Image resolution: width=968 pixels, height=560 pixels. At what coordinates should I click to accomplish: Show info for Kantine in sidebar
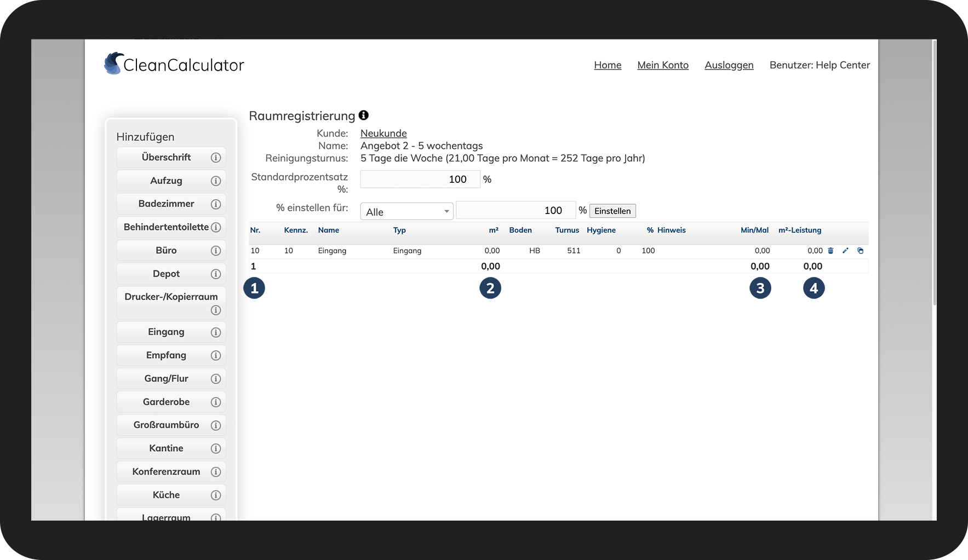[216, 448]
